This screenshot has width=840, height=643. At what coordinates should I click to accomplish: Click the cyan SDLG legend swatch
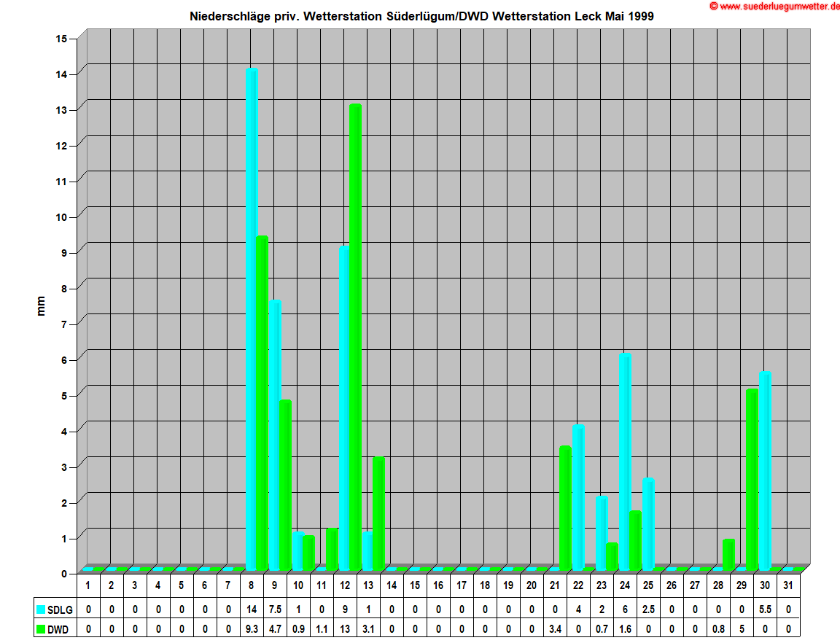coord(41,609)
